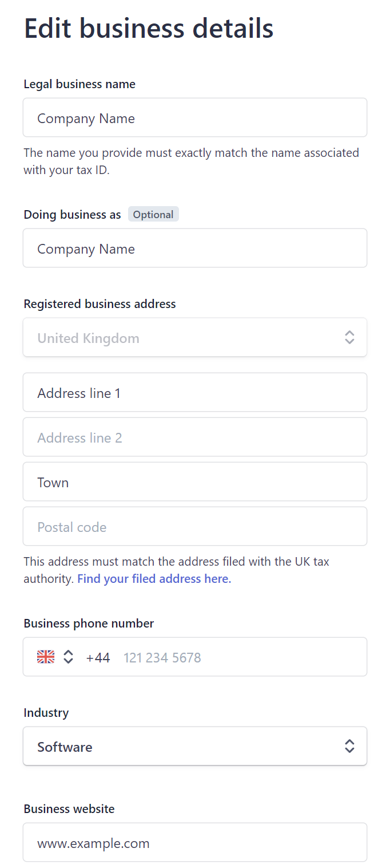Focus the Legal business name field
The width and height of the screenshot is (386, 868).
(195, 117)
